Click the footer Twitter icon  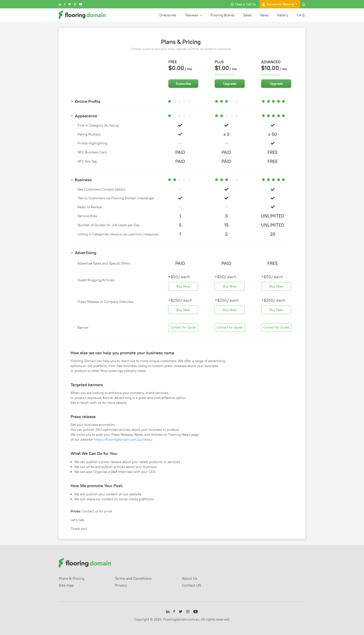(180, 611)
